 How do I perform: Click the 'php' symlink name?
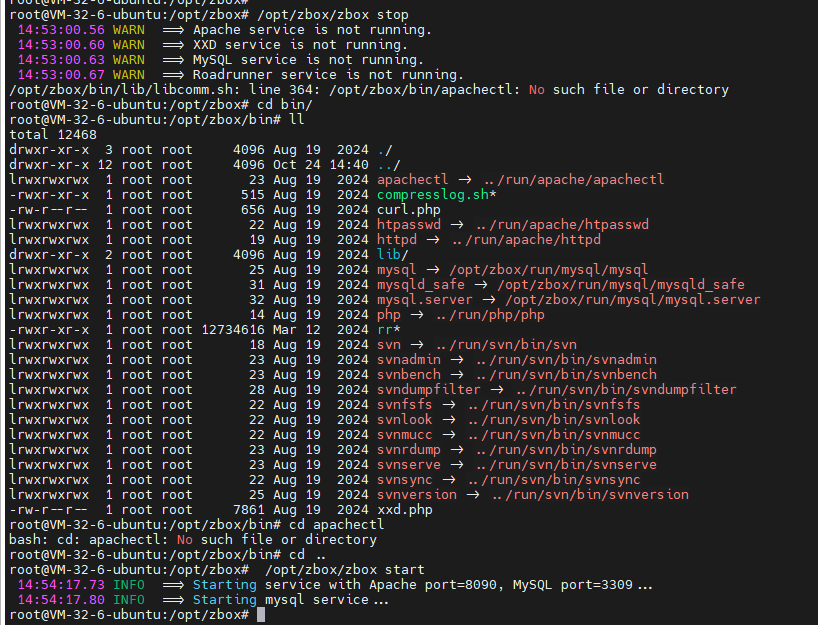[389, 315]
